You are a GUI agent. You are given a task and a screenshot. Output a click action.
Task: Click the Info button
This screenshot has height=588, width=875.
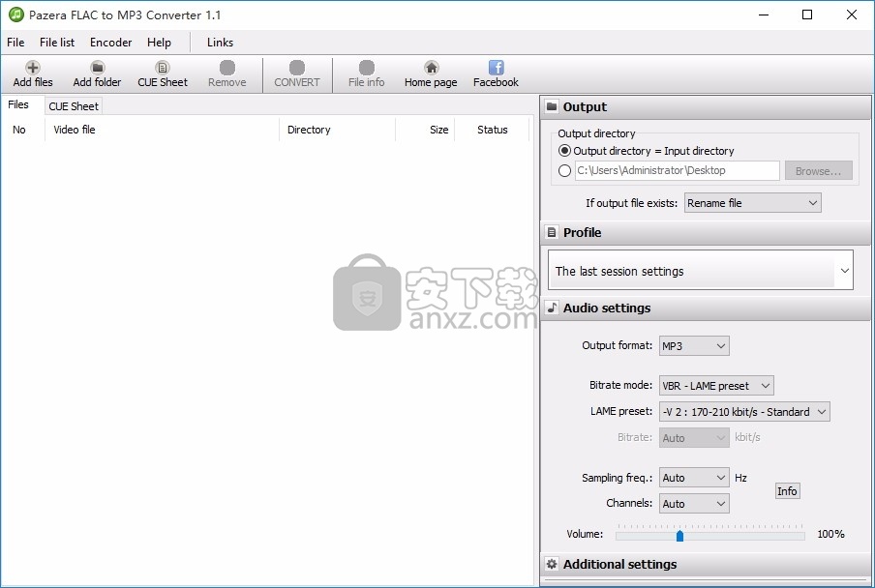coord(787,491)
